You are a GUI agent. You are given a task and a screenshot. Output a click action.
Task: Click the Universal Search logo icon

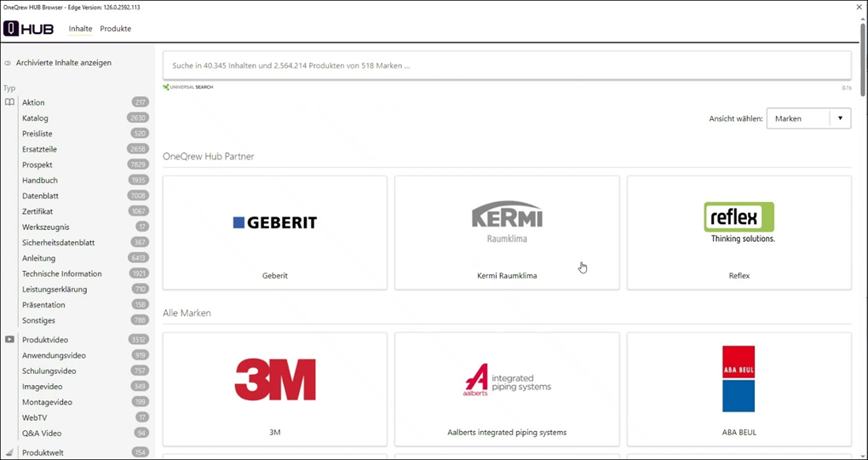pos(166,87)
